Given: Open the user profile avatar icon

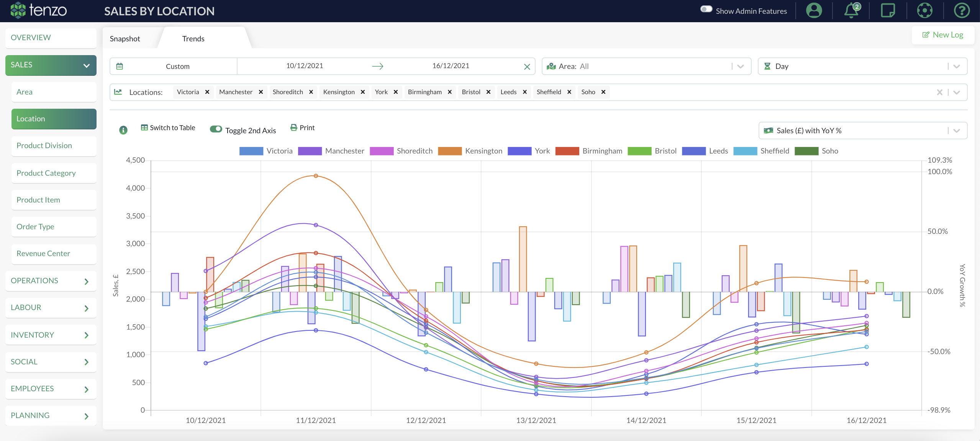Looking at the screenshot, I should [814, 11].
